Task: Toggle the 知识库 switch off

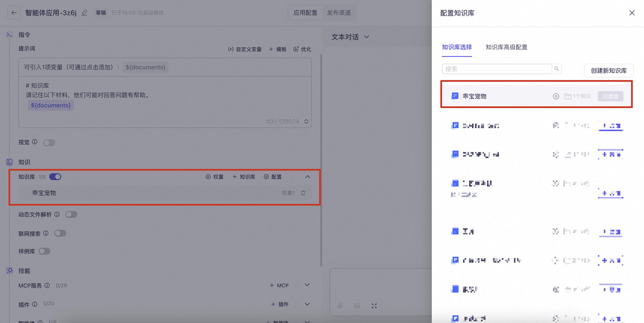Action: click(55, 177)
